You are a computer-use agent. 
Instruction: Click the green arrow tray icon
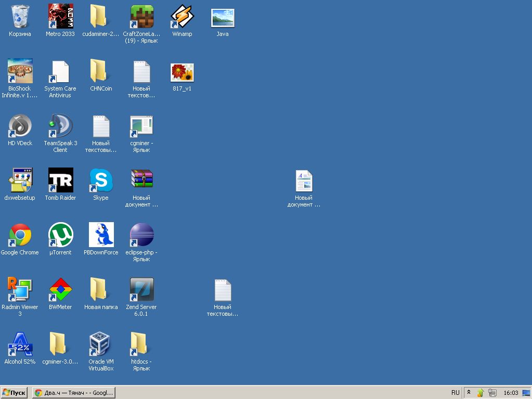[x=480, y=393]
